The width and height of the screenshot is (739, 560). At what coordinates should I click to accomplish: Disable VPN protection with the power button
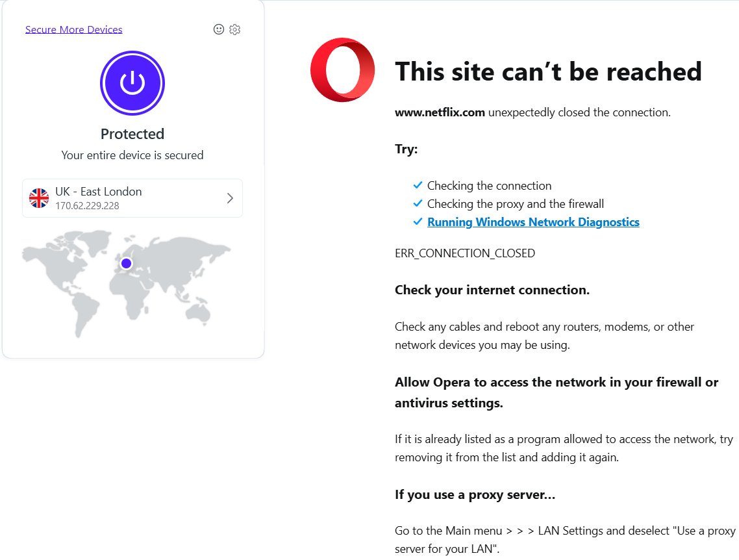(132, 83)
